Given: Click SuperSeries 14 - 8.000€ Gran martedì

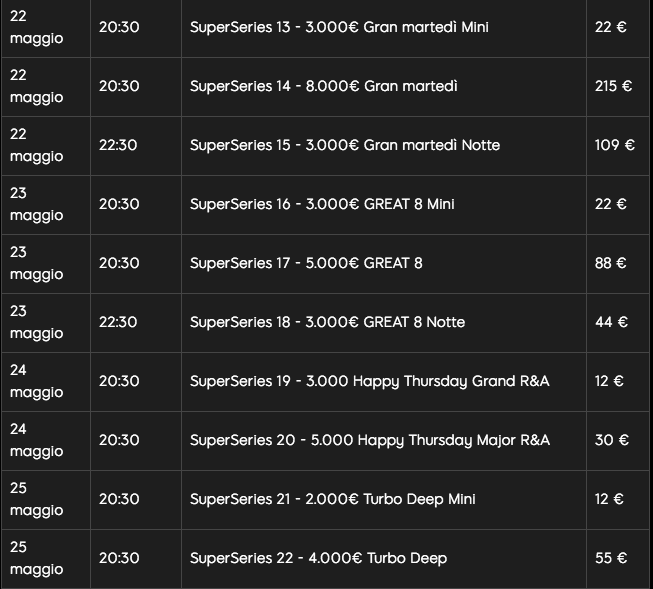Looking at the screenshot, I should 324,86.
